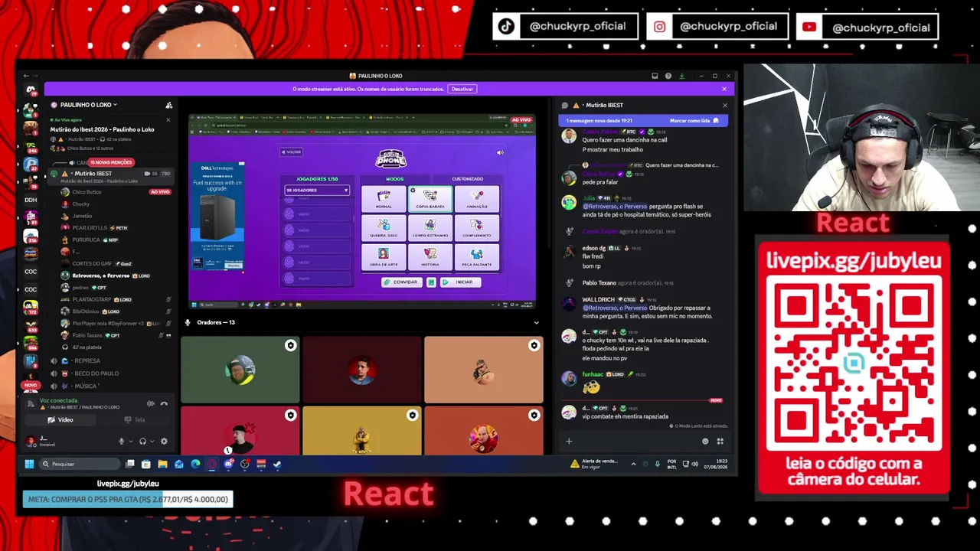Click the Pesquisar taskbar search box
Screen dimensions: 980x551
point(80,464)
